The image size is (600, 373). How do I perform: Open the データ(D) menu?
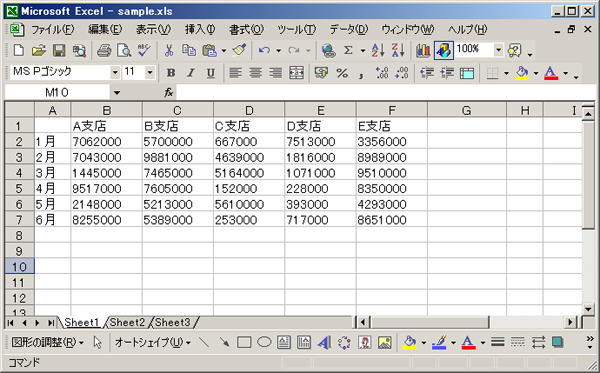349,29
